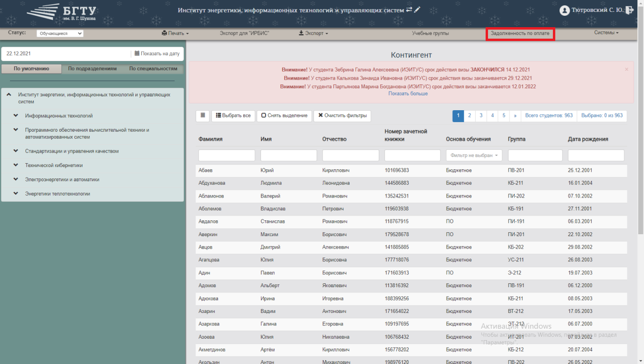Collapse the Институт энергетики tree node
Image resolution: width=644 pixels, height=364 pixels.
coord(9,95)
